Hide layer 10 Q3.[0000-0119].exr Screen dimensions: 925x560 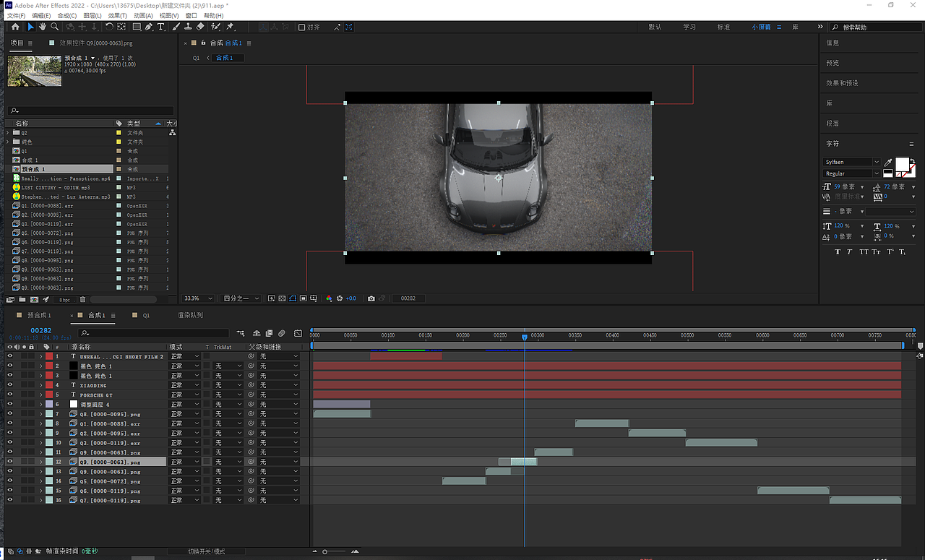[x=10, y=442]
